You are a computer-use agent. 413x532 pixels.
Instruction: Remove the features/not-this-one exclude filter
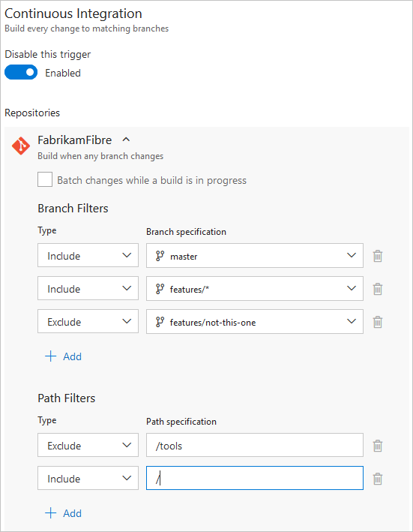point(378,322)
